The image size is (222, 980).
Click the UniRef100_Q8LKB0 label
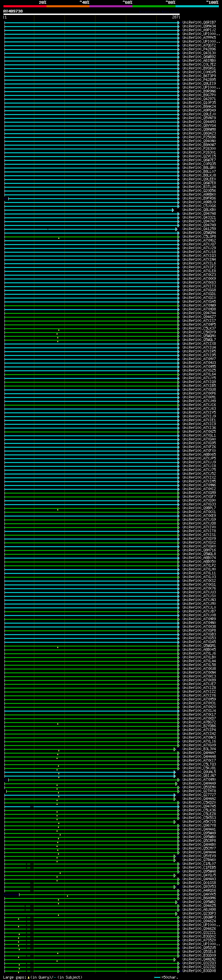[199, 210]
